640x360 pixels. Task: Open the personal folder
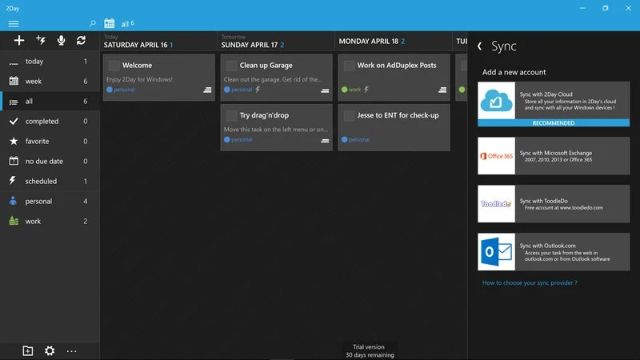tap(50, 201)
